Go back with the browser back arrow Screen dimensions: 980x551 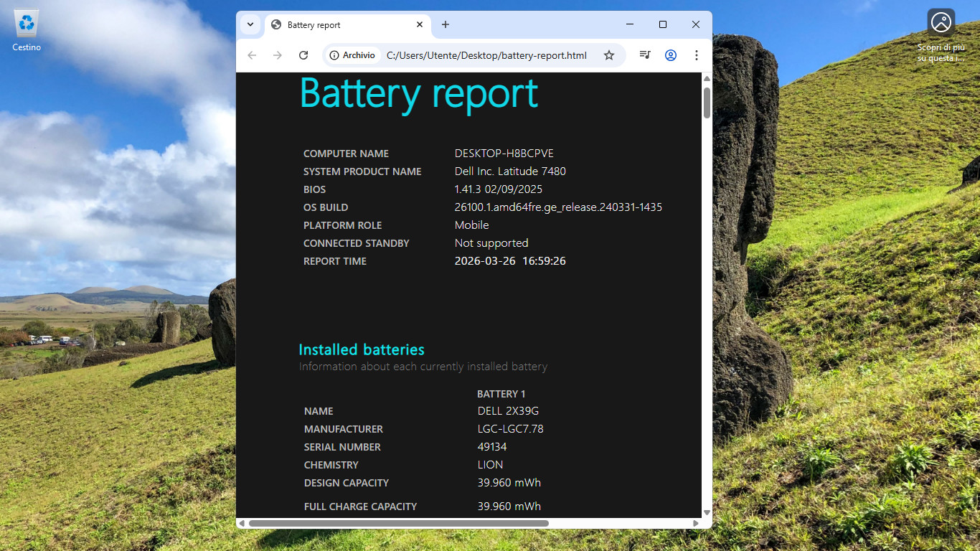coord(252,55)
